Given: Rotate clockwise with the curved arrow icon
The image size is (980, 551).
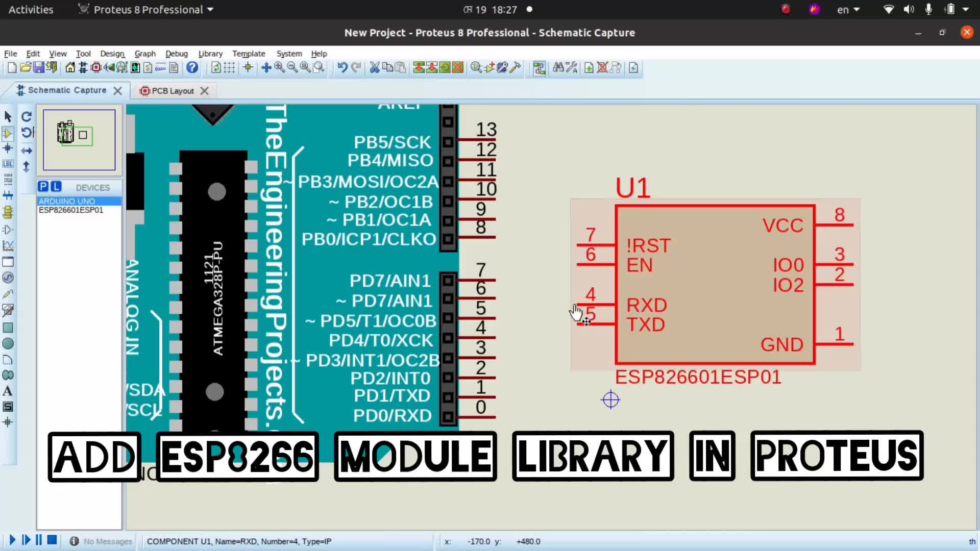Looking at the screenshot, I should 27,117.
